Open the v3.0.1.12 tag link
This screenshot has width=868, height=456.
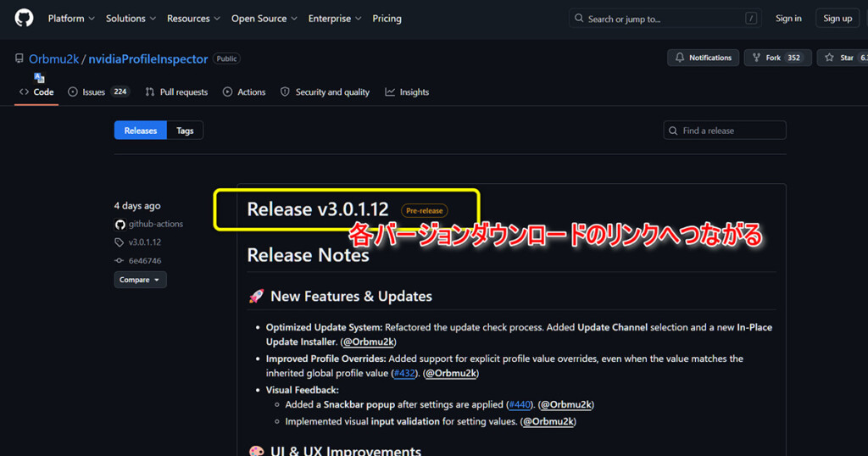point(144,242)
